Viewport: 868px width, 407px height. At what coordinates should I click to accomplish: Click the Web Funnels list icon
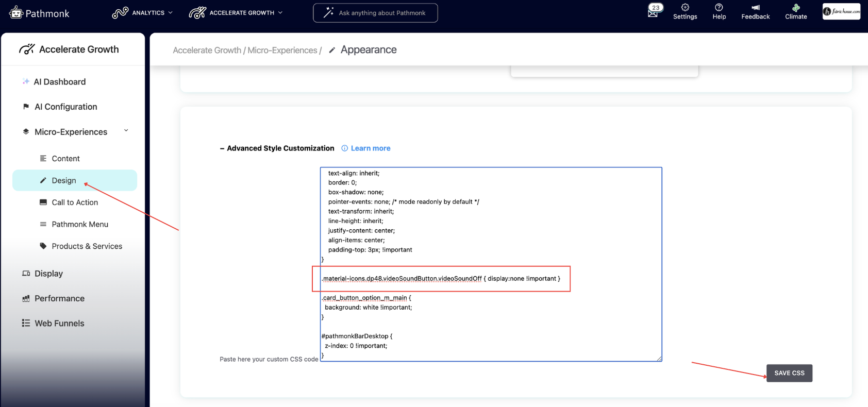click(26, 323)
